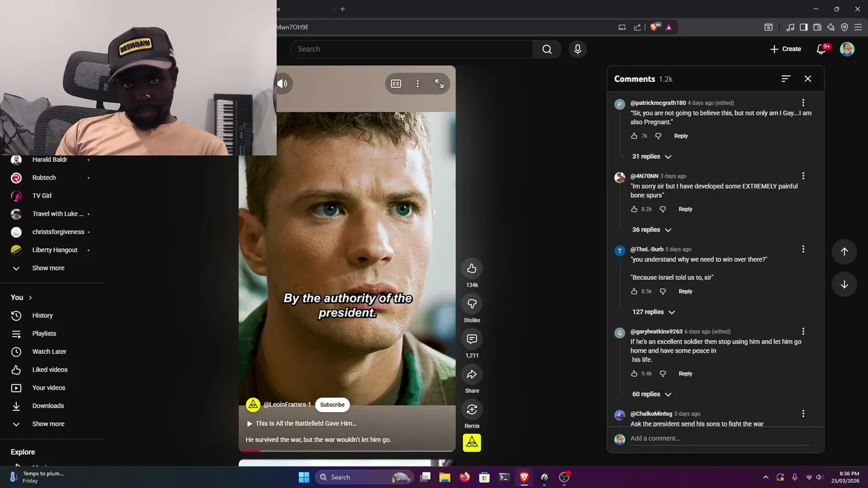Open options for garylwatkins9263's comment
868x488 pixels.
[803, 331]
